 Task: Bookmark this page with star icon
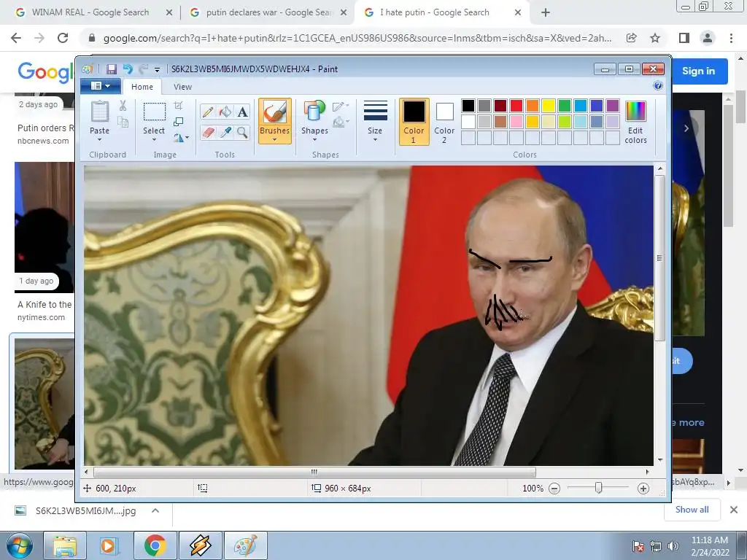click(655, 38)
